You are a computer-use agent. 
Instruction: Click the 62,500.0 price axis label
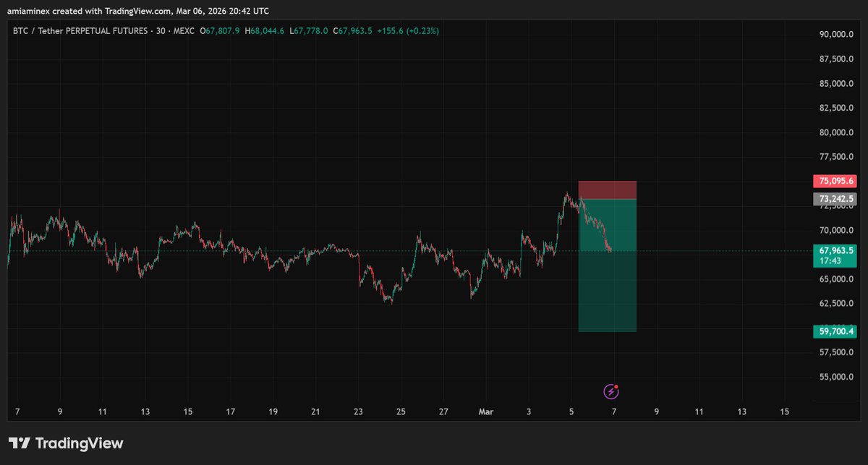(835, 304)
